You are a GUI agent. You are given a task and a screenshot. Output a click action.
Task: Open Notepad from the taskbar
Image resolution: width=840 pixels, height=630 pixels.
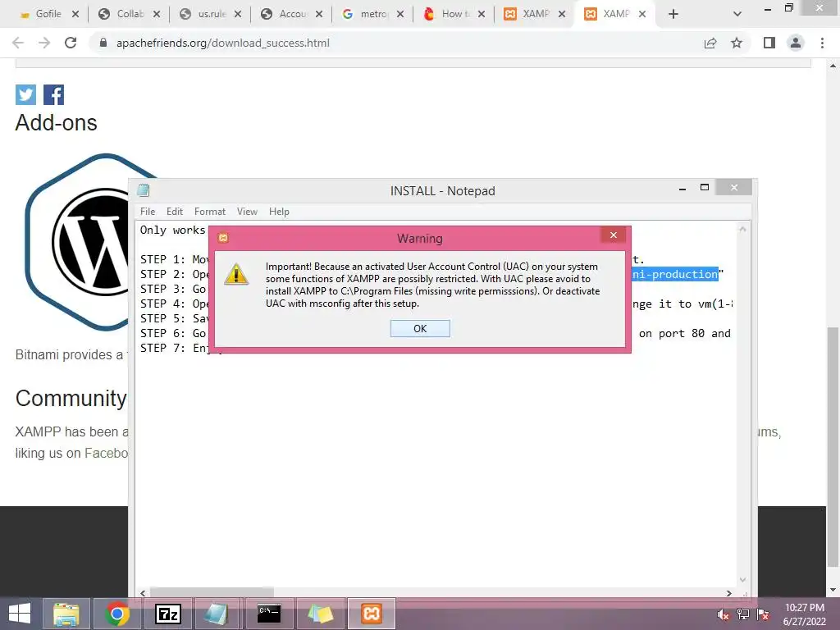(217, 614)
